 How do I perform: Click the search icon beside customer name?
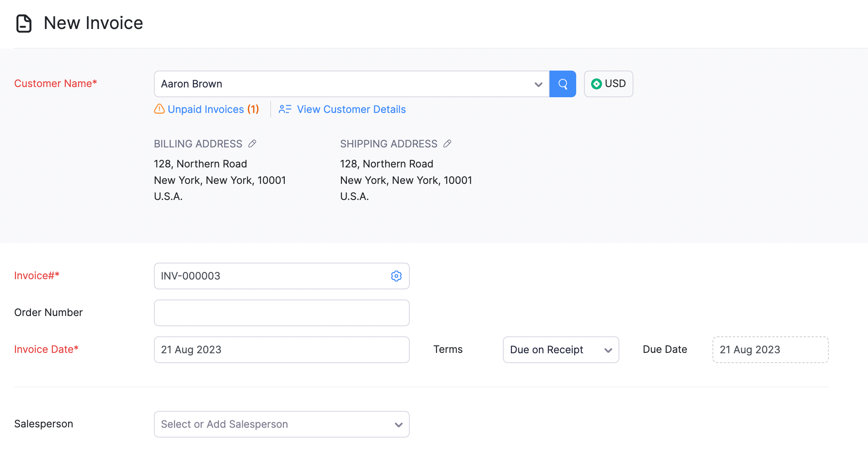[x=562, y=84]
